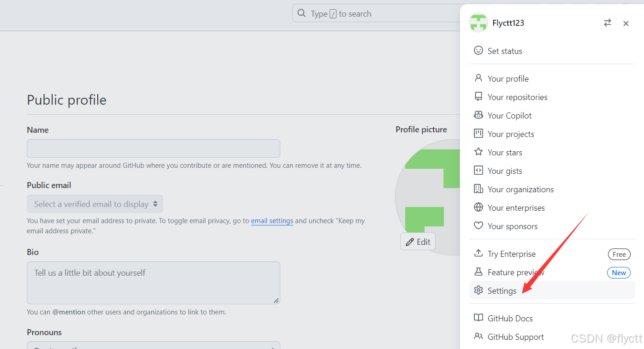Go to Your repositories
The width and height of the screenshot is (644, 349).
(x=552, y=97)
